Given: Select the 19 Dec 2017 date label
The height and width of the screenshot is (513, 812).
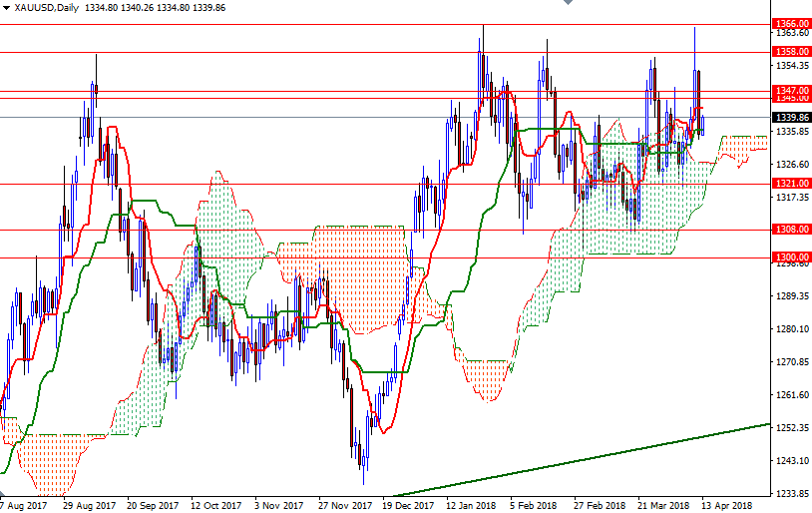Looking at the screenshot, I should (x=406, y=505).
